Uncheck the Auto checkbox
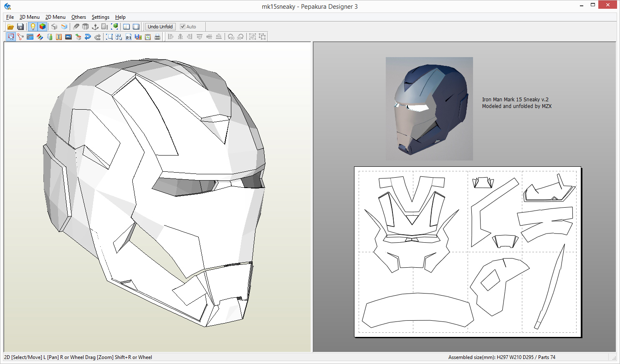 coord(182,27)
